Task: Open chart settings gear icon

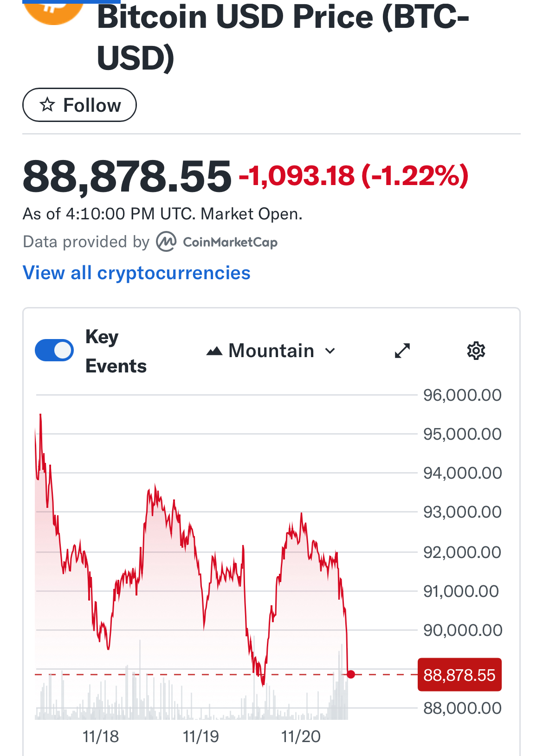Action: pos(476,351)
